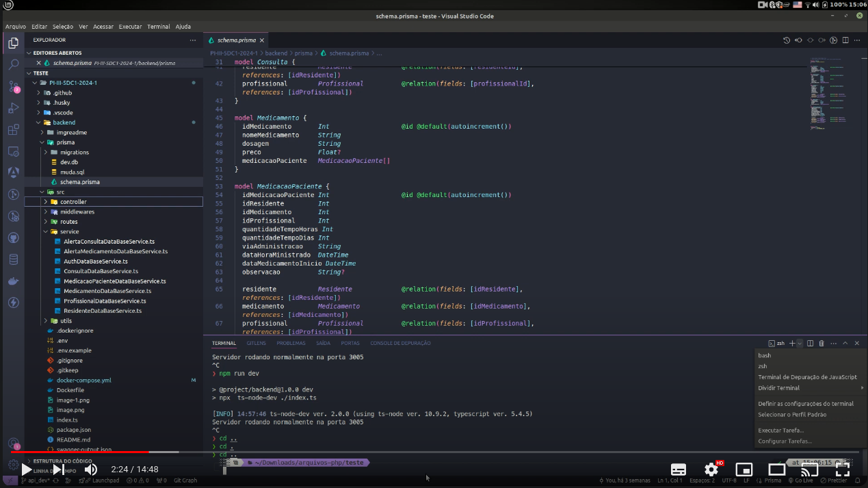Image resolution: width=868 pixels, height=488 pixels.
Task: Open editor more actions ellipsis
Action: (858, 40)
